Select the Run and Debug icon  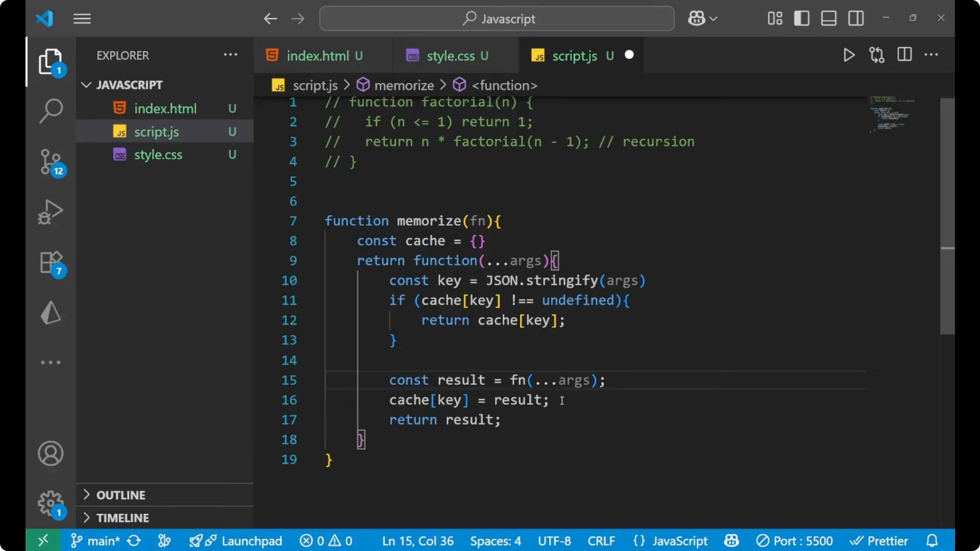click(x=51, y=212)
